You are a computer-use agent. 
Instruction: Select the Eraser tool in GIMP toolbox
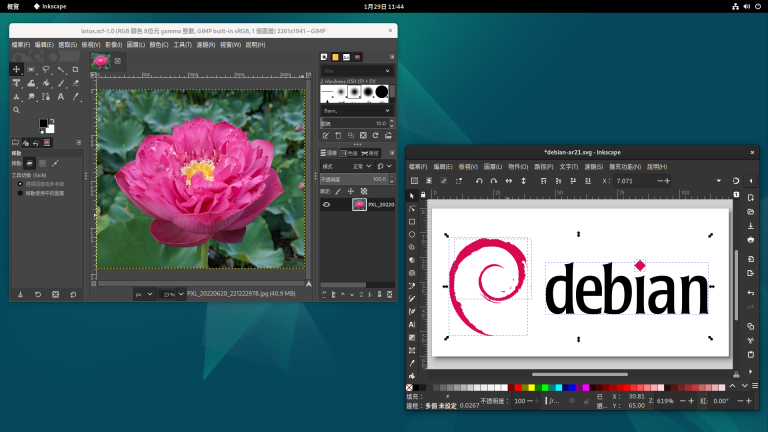tap(75, 83)
